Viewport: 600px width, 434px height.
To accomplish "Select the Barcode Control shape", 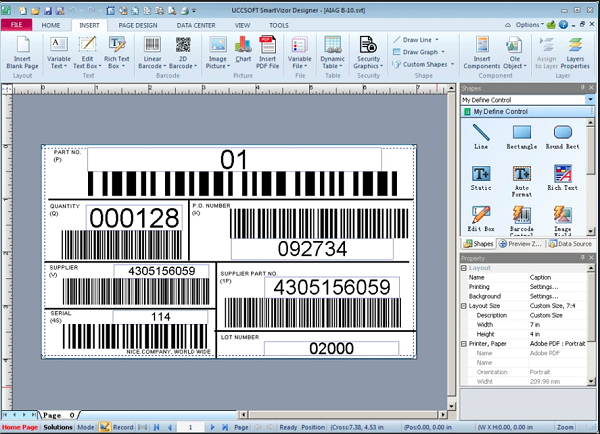I will (x=522, y=220).
